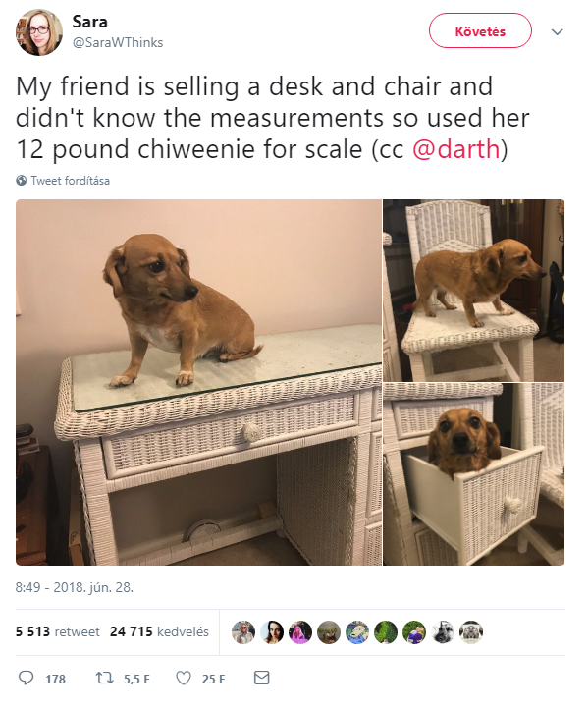The image size is (588, 710).
Task: Click the Tweet fordítása translate link
Action: coord(70,181)
